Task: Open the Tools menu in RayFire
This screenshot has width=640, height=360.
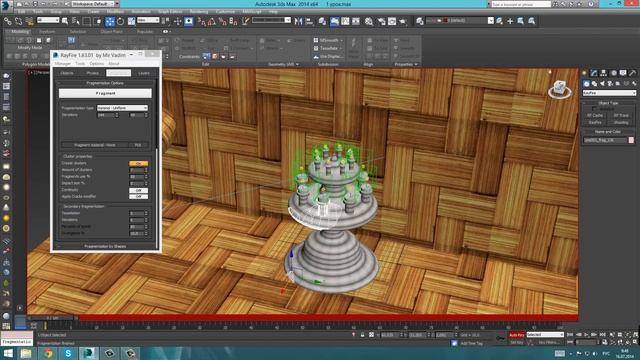Action: point(80,64)
